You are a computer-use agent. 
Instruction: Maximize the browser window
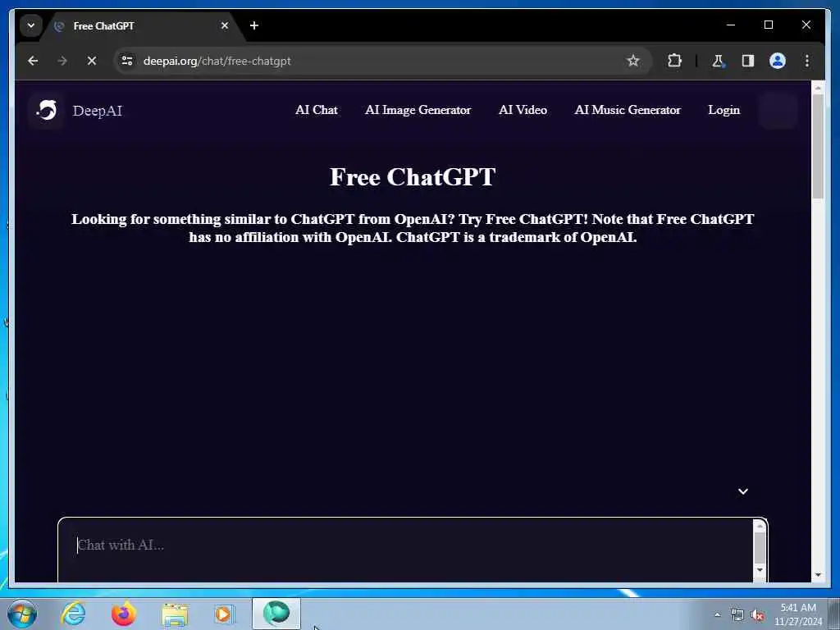(768, 25)
